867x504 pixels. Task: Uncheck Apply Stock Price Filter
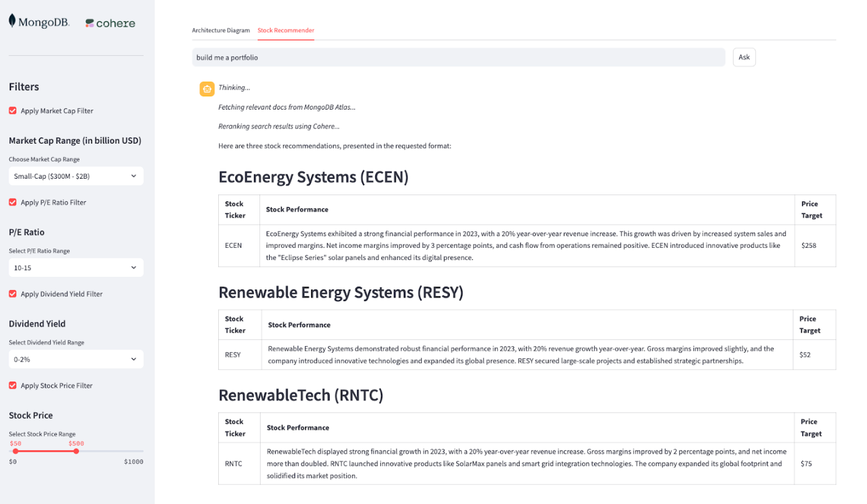point(12,385)
